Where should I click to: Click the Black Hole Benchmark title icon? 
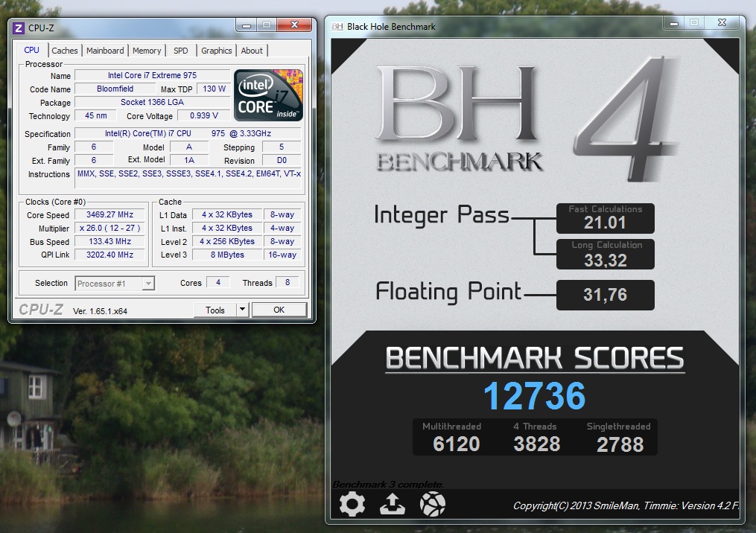337,27
